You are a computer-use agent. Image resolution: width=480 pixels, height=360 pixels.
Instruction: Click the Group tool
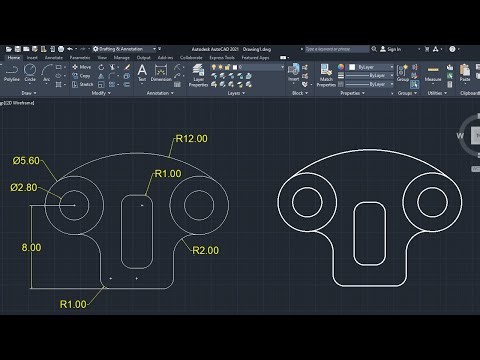point(403,73)
